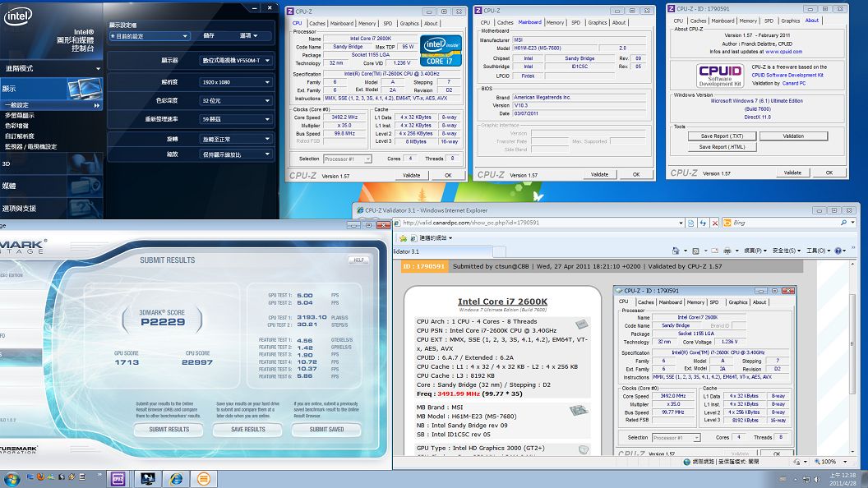
Task: Switch to the Caches tab in the CPU-Z processor window
Action: [x=316, y=23]
